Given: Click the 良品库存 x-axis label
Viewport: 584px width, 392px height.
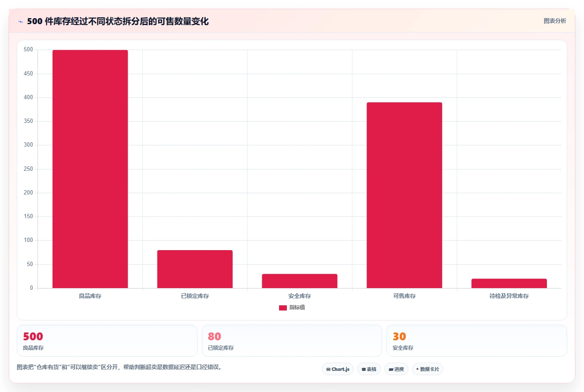Looking at the screenshot, I should 90,296.
